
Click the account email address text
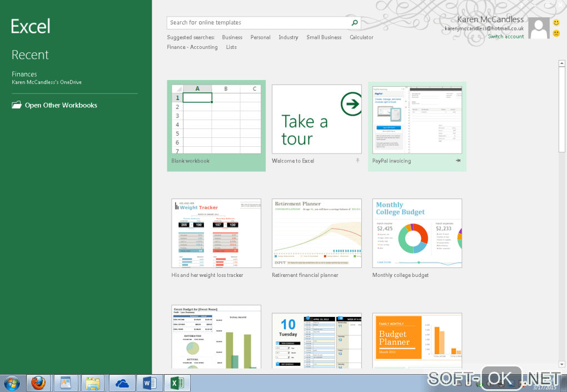484,28
